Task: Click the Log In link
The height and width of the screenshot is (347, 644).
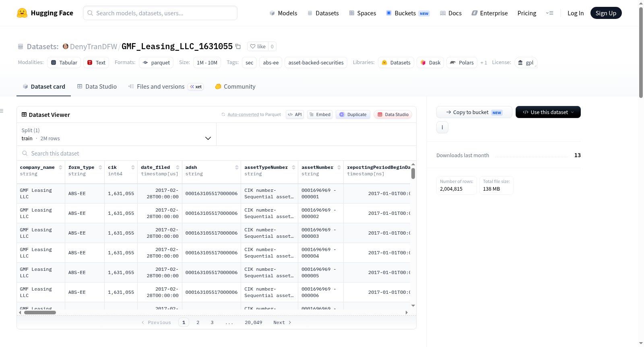Action: coord(576,13)
